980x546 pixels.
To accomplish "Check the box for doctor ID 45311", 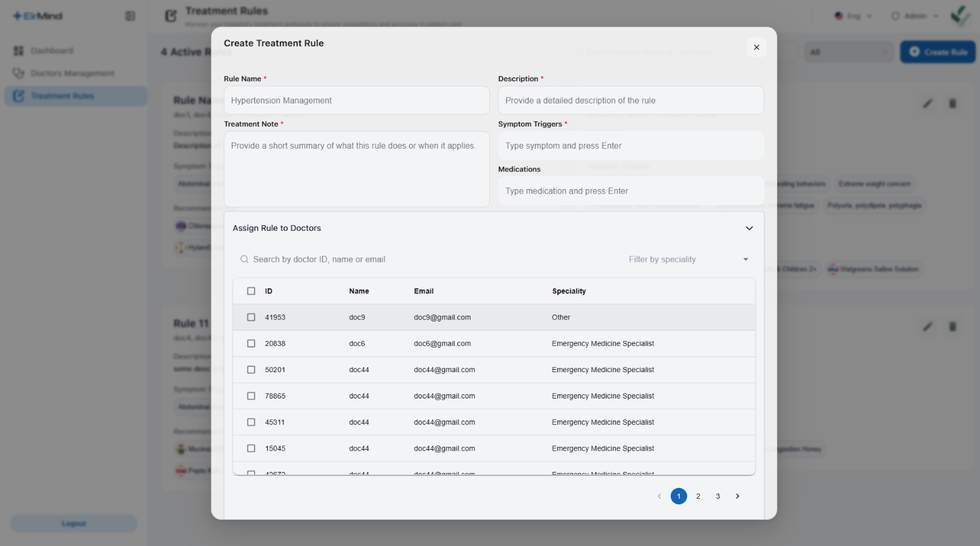I will click(251, 422).
